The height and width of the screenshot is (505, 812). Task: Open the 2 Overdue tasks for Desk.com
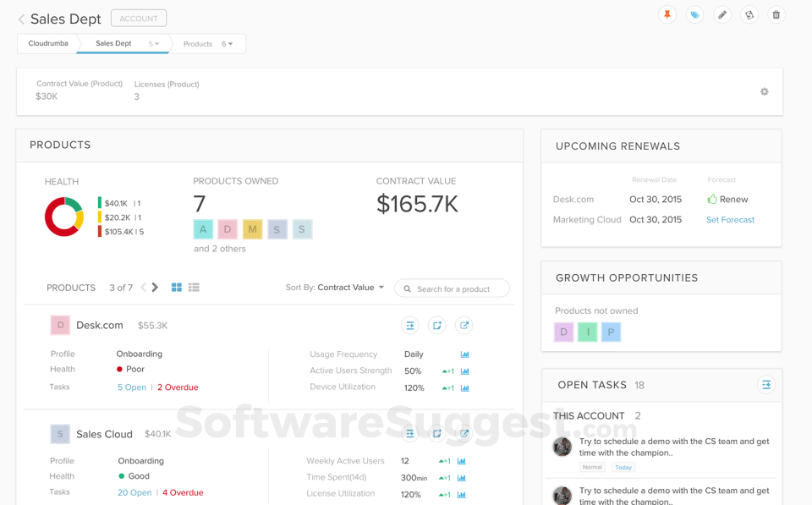(x=178, y=387)
